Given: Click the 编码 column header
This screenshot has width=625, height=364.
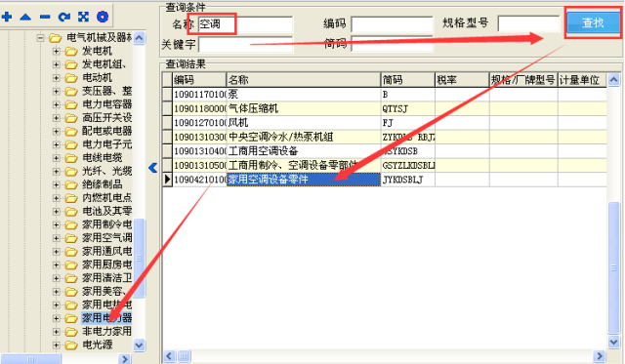Looking at the screenshot, I should (199, 80).
